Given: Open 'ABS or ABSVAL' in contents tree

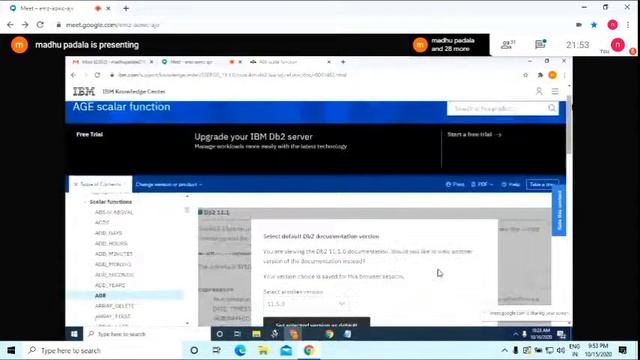Looking at the screenshot, I should pos(114,212).
